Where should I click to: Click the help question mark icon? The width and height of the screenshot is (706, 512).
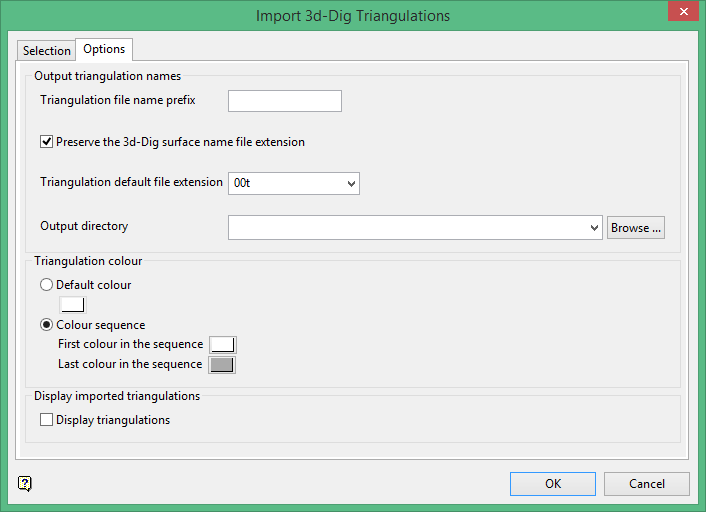[25, 484]
